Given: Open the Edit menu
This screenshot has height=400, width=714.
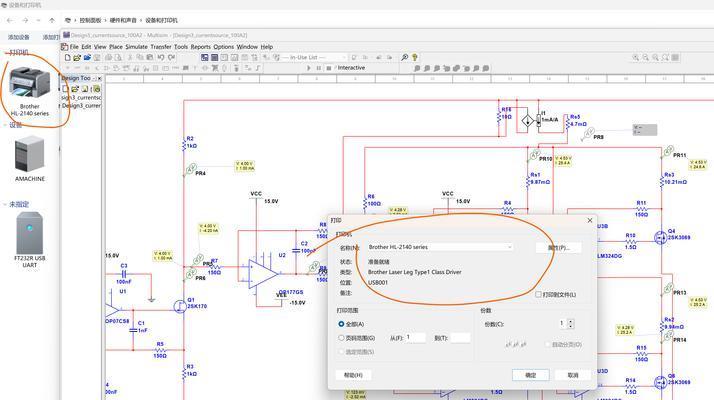Looking at the screenshot, I should coord(86,46).
